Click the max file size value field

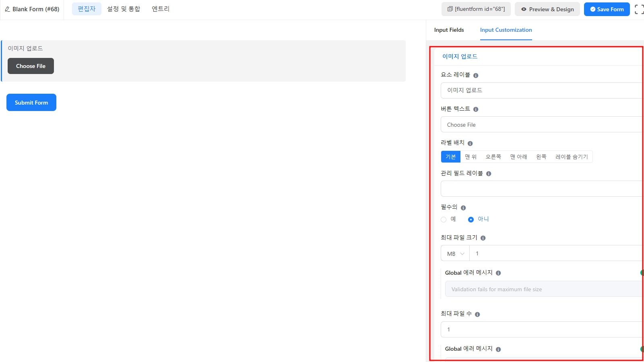pos(556,253)
